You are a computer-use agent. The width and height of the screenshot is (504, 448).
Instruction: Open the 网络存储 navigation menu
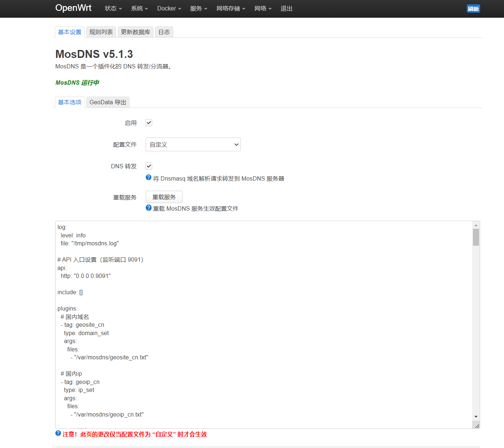pyautogui.click(x=231, y=8)
